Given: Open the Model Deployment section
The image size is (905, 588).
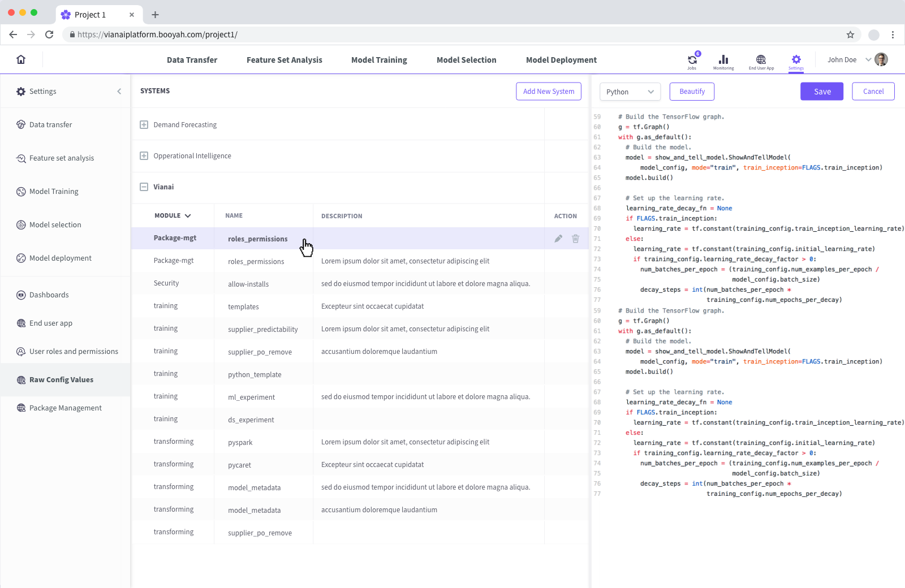Looking at the screenshot, I should pyautogui.click(x=561, y=59).
